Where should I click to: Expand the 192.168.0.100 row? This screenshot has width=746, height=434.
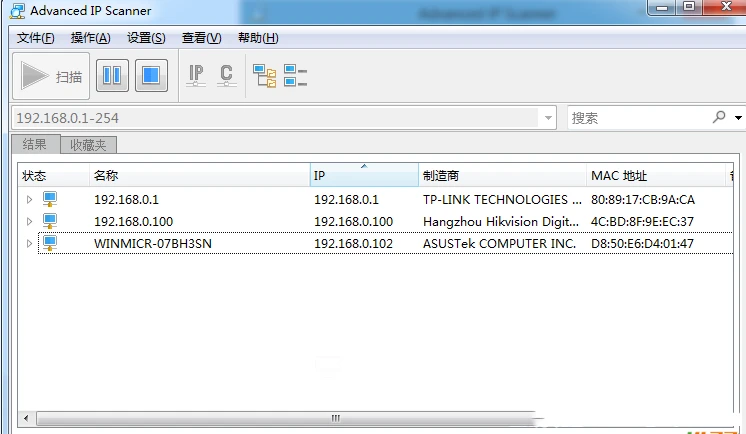[x=29, y=221]
